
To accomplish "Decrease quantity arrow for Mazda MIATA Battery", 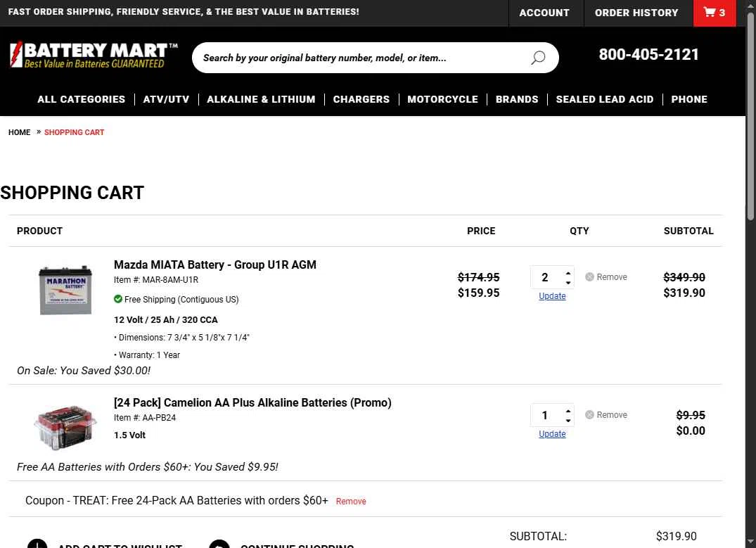I will click(568, 282).
